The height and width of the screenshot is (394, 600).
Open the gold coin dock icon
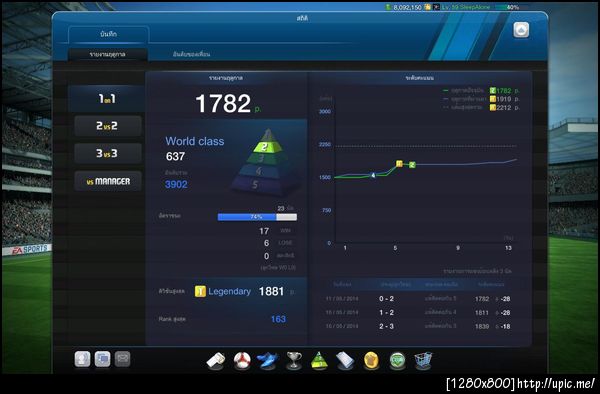pos(371,361)
